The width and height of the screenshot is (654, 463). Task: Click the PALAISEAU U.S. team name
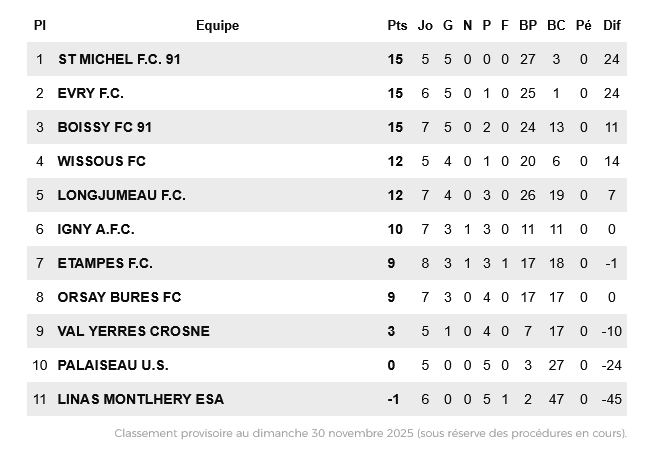tap(113, 365)
